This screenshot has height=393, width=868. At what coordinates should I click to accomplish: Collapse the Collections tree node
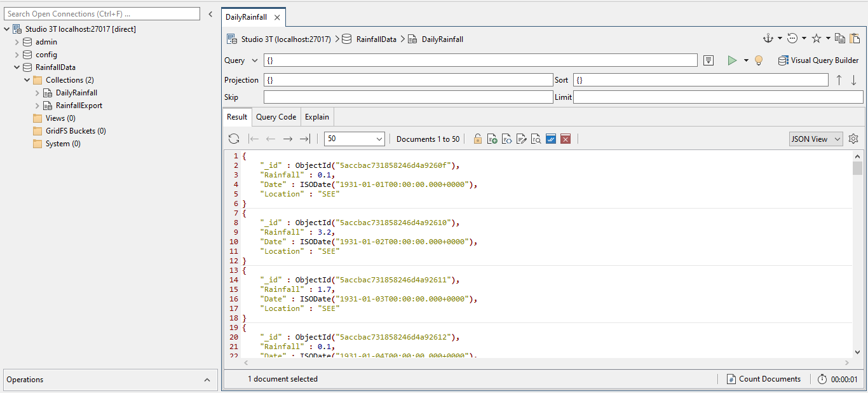click(27, 79)
